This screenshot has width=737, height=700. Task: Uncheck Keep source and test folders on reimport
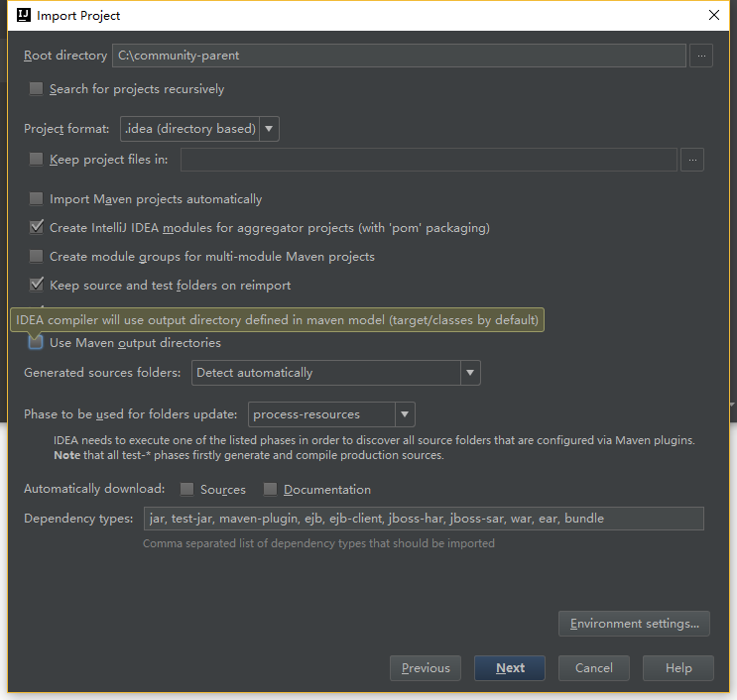click(x=36, y=285)
